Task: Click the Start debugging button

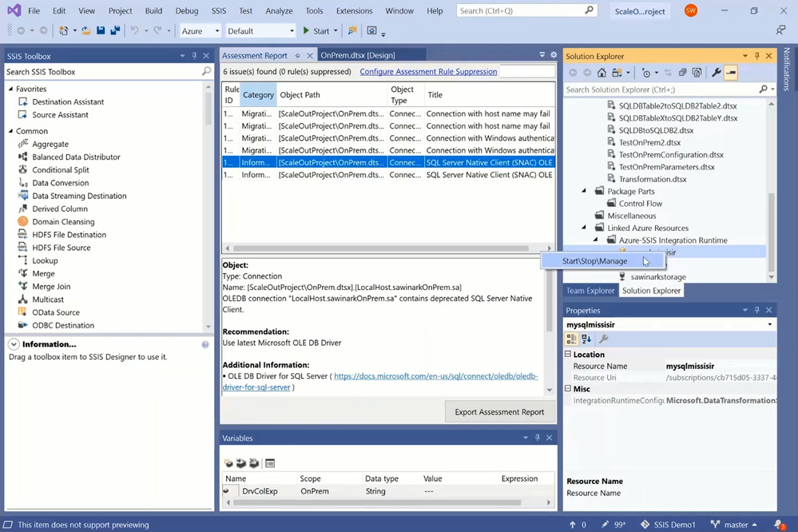Action: pyautogui.click(x=316, y=31)
